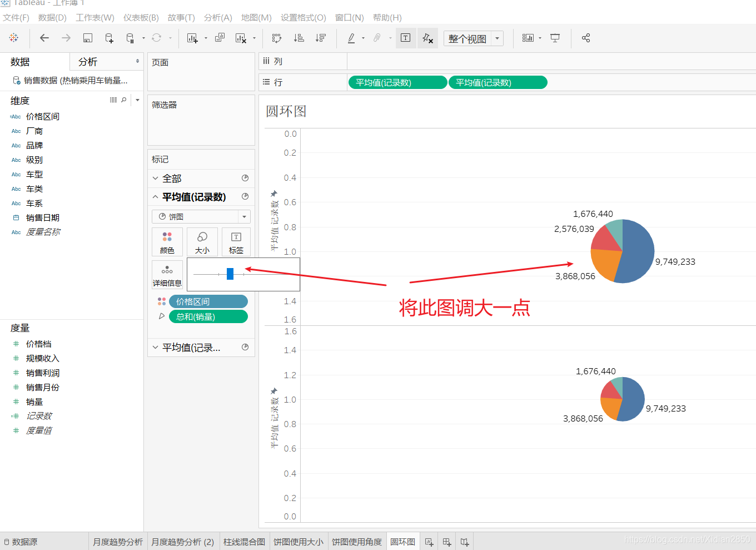Toggle the show mark labels T icon
This screenshot has width=756, height=550.
[406, 38]
